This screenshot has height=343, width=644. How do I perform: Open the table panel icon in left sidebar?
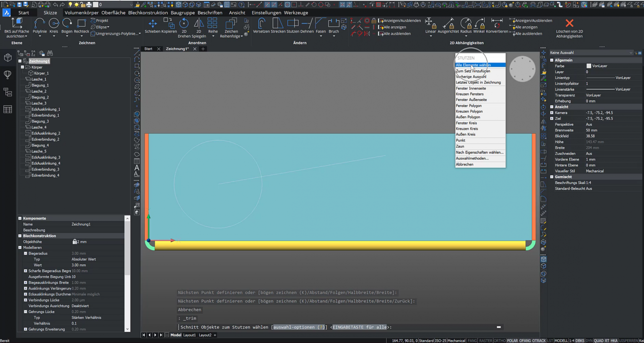point(8,109)
